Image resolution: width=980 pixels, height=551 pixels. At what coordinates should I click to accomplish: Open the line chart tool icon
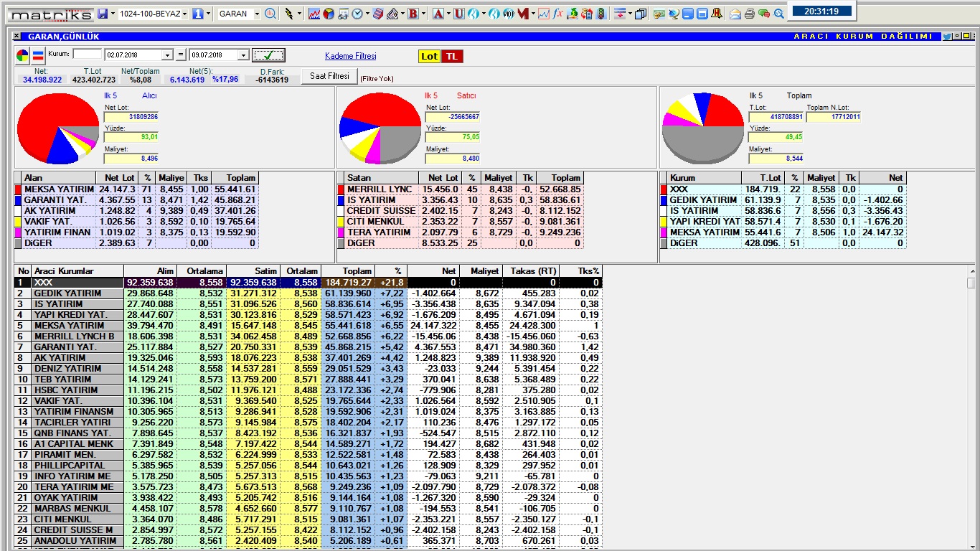(314, 14)
